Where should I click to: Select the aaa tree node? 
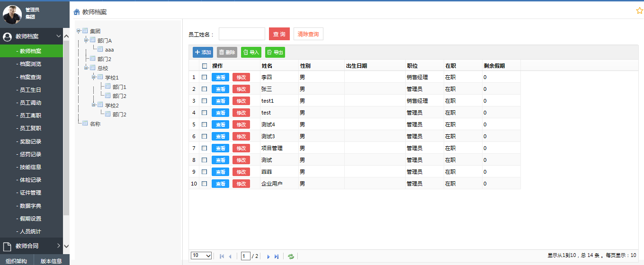pos(109,49)
